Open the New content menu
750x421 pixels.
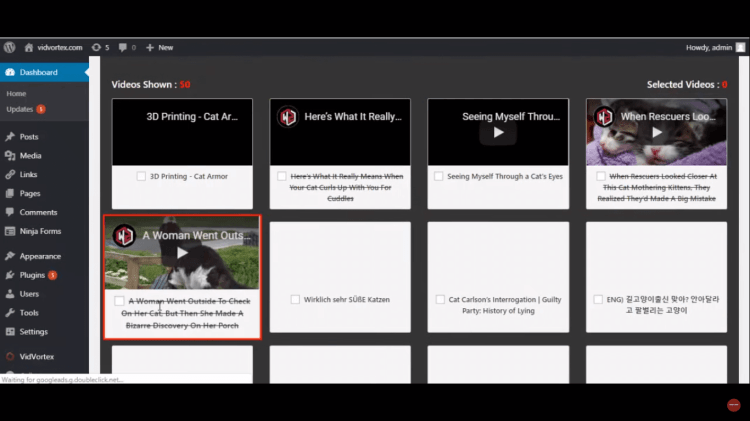tap(160, 47)
